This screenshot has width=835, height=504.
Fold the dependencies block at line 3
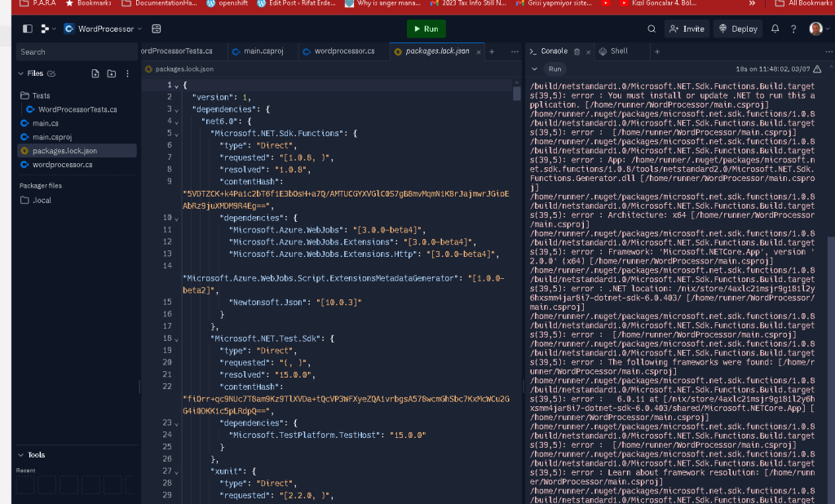point(176,110)
